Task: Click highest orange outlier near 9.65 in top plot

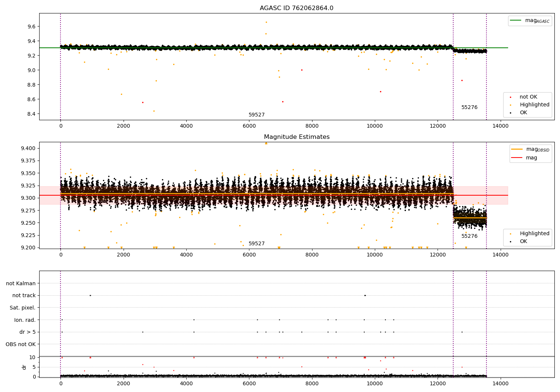Action: click(266, 22)
